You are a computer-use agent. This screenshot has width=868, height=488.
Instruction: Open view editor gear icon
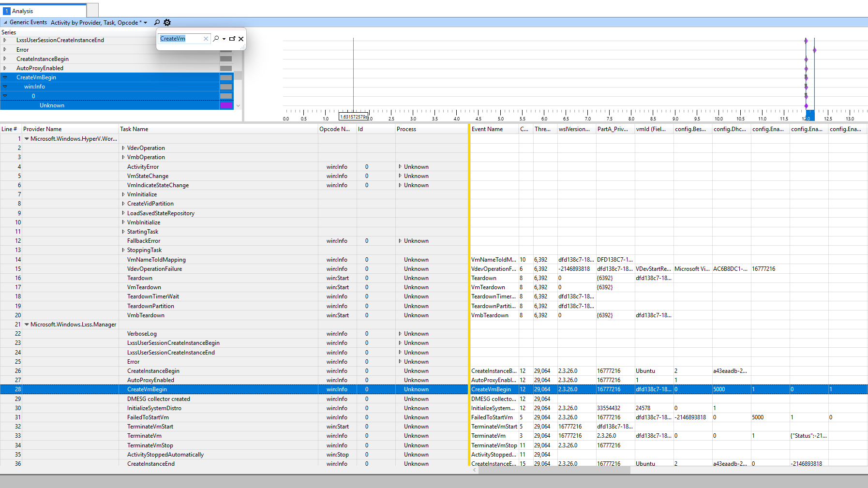point(167,22)
